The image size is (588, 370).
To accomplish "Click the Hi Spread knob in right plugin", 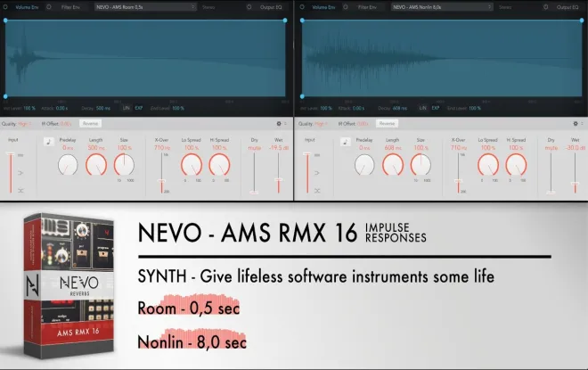I will click(516, 165).
